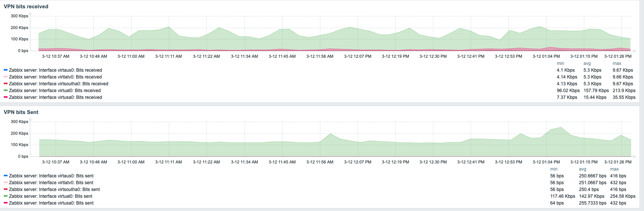Click legend 'Interface virtusa0: Bits received'
644x211 pixels.
click(x=55, y=97)
